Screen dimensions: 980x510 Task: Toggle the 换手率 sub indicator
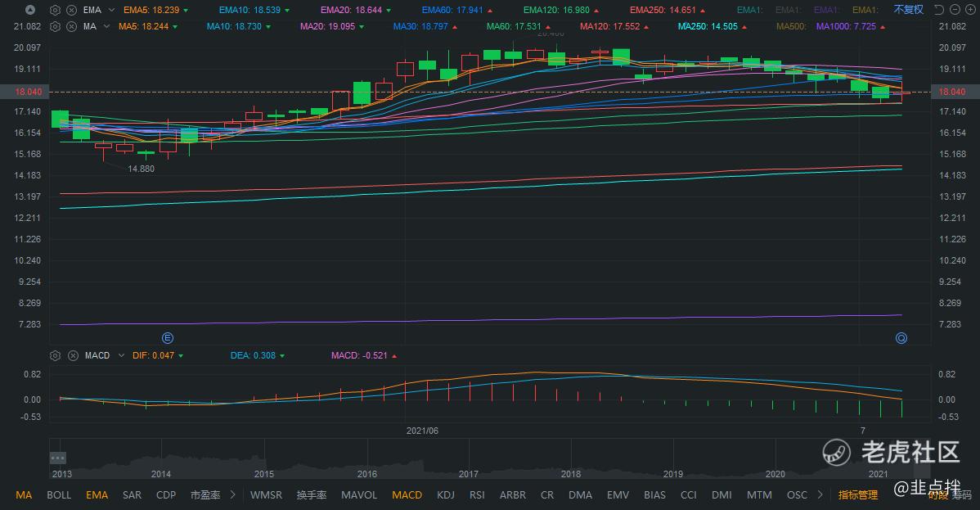click(x=311, y=495)
